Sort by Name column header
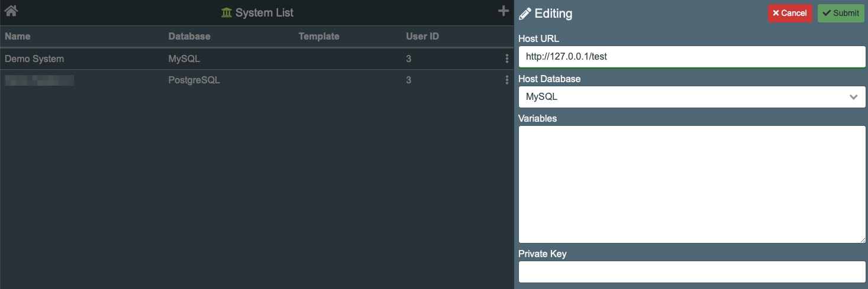Image resolution: width=868 pixels, height=289 pixels. 18,37
